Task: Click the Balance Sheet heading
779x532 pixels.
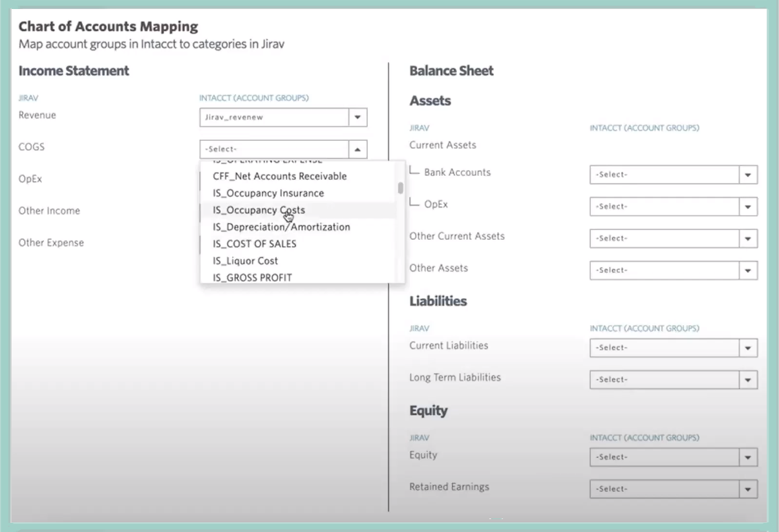Action: pos(451,71)
